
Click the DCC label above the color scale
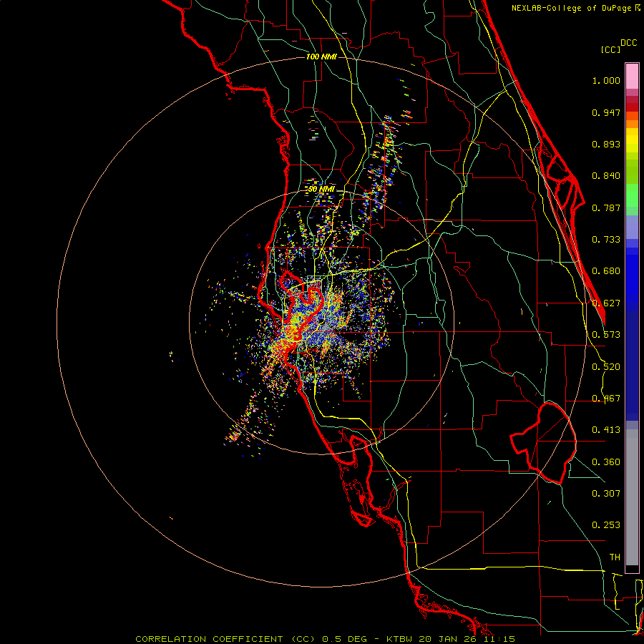628,43
